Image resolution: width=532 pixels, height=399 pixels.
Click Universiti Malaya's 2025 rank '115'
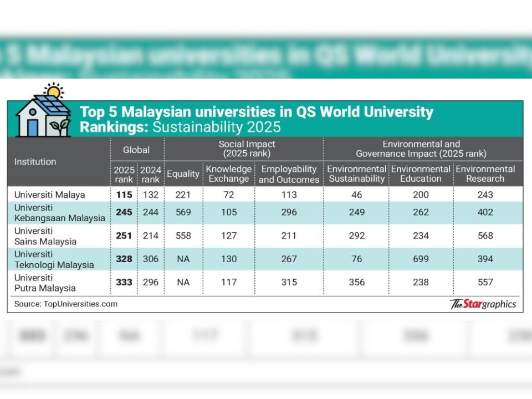pyautogui.click(x=124, y=195)
